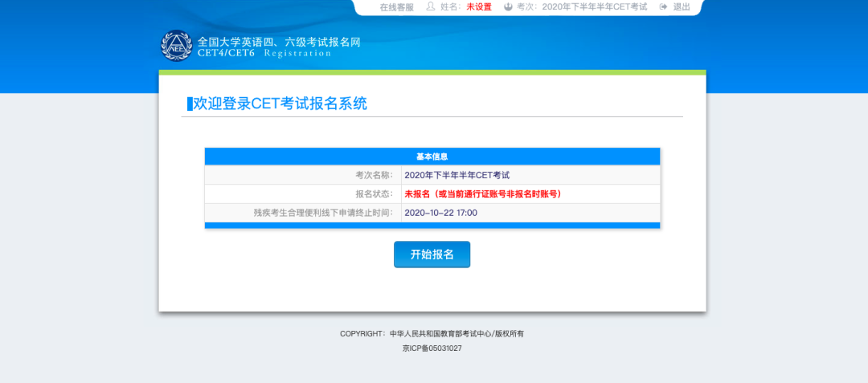Click the round NEEA logo emblem
The width and height of the screenshot is (868, 383).
(177, 46)
